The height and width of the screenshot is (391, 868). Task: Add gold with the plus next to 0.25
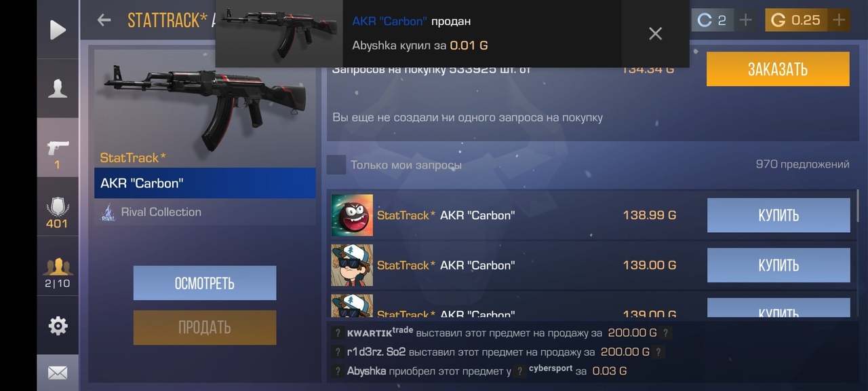839,20
